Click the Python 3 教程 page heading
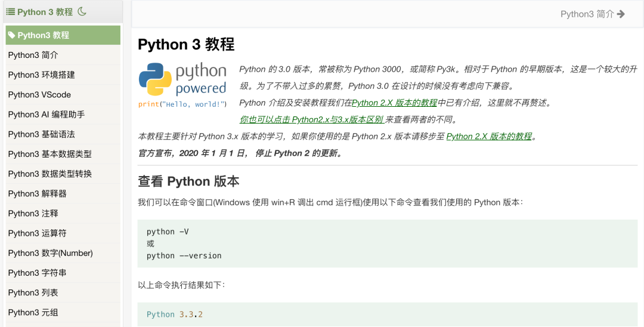Screen dimensions: 644x327 [186, 44]
